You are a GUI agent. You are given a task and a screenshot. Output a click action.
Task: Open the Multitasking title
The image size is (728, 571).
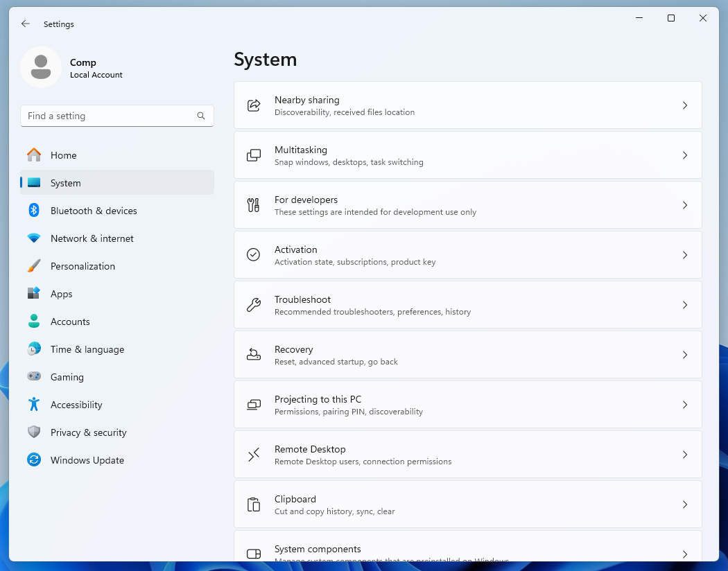point(301,150)
